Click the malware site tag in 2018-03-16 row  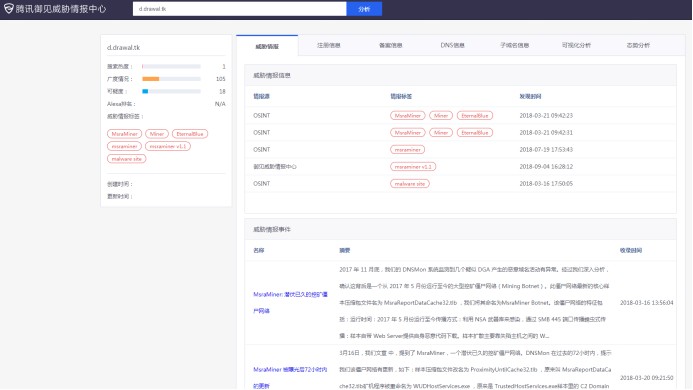point(410,184)
